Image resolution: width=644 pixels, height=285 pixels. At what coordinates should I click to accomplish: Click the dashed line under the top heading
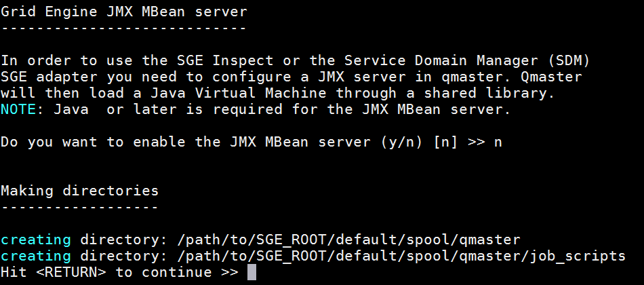click(123, 28)
